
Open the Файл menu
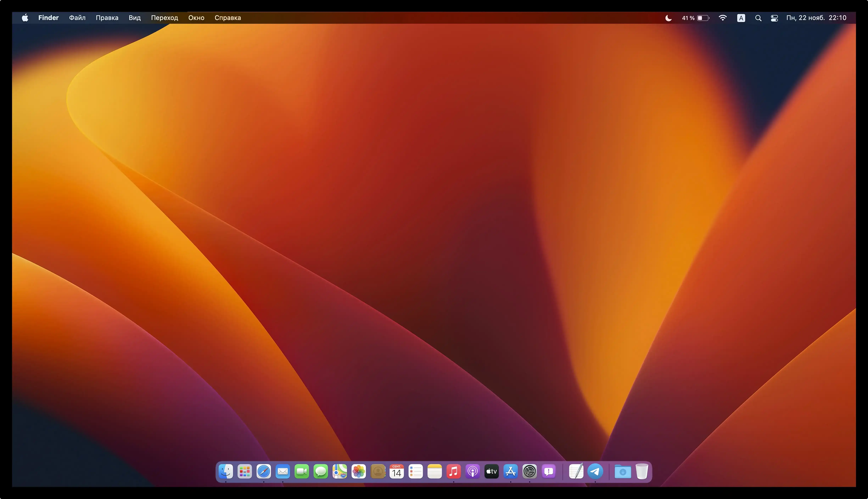pos(77,18)
